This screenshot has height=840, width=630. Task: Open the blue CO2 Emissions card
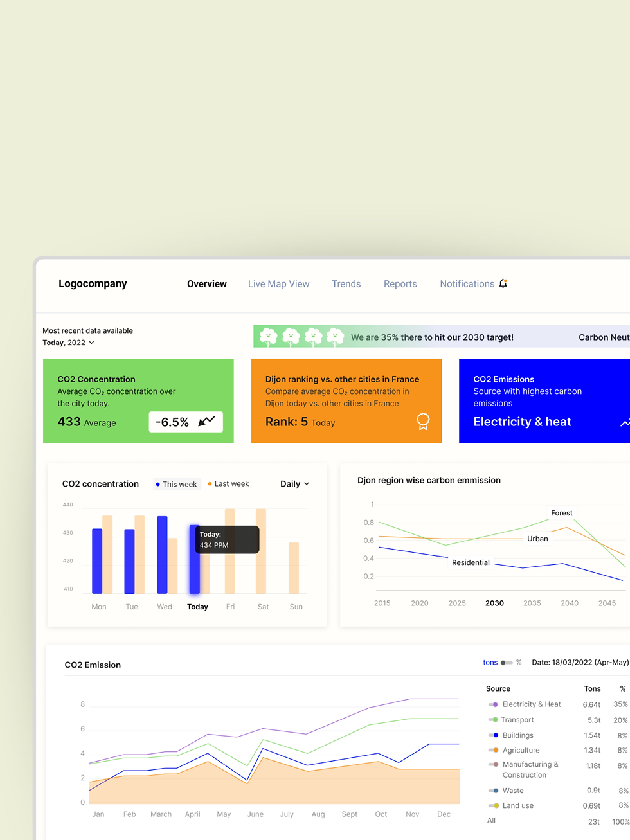544,401
